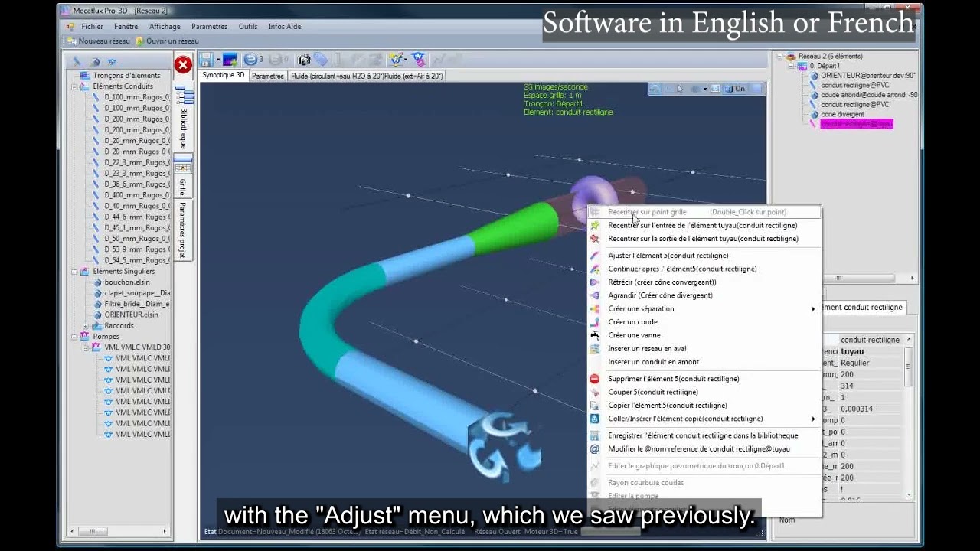Select coude arrondi@coude arrondi network item
This screenshot has width=980, height=551.
[x=869, y=95]
